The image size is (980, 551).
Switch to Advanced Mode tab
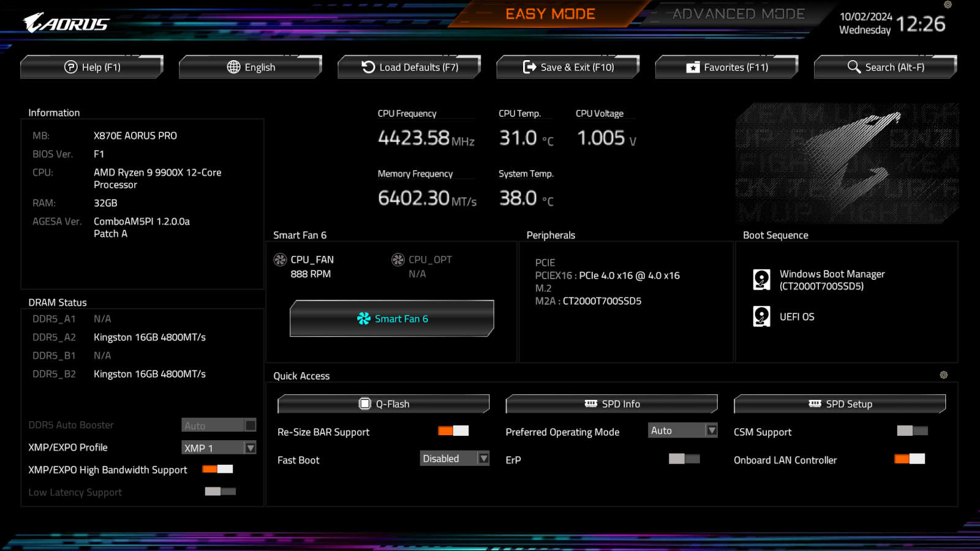pyautogui.click(x=739, y=14)
